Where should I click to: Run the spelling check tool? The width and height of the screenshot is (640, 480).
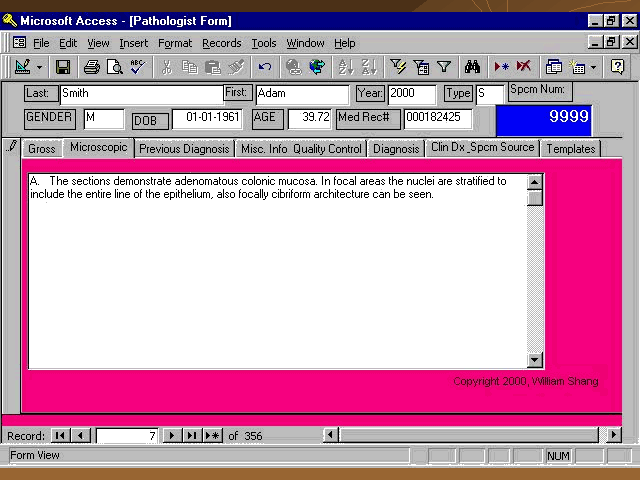pos(137,67)
